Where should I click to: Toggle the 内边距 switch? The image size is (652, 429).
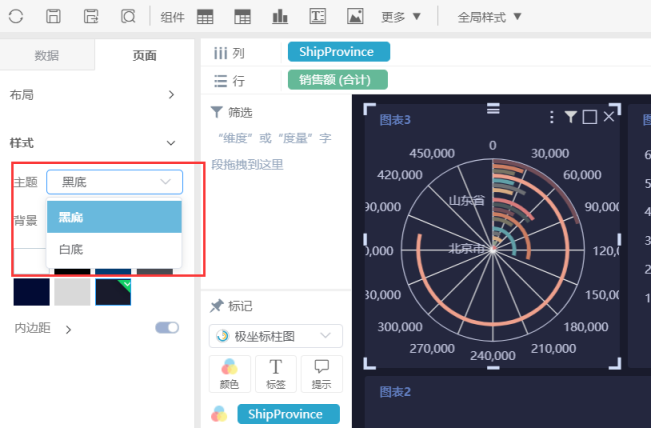pos(167,328)
